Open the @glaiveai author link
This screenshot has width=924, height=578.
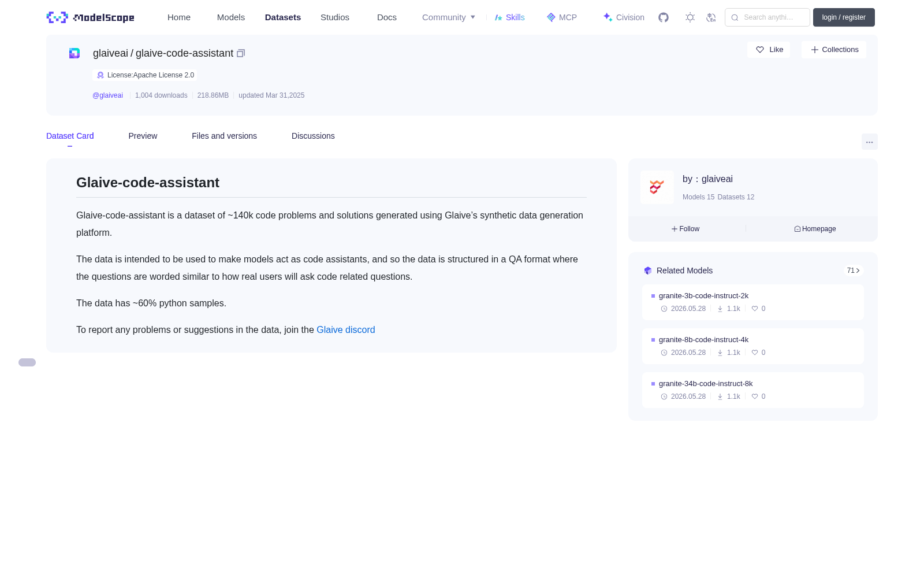pos(107,95)
